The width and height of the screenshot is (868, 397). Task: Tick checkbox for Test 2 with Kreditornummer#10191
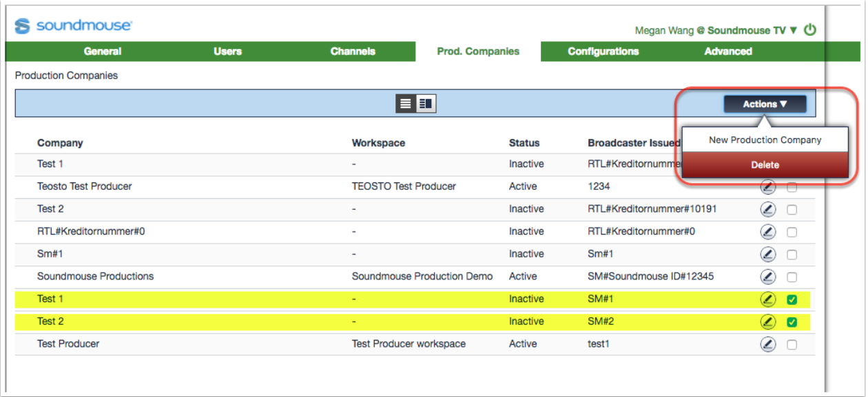[792, 210]
